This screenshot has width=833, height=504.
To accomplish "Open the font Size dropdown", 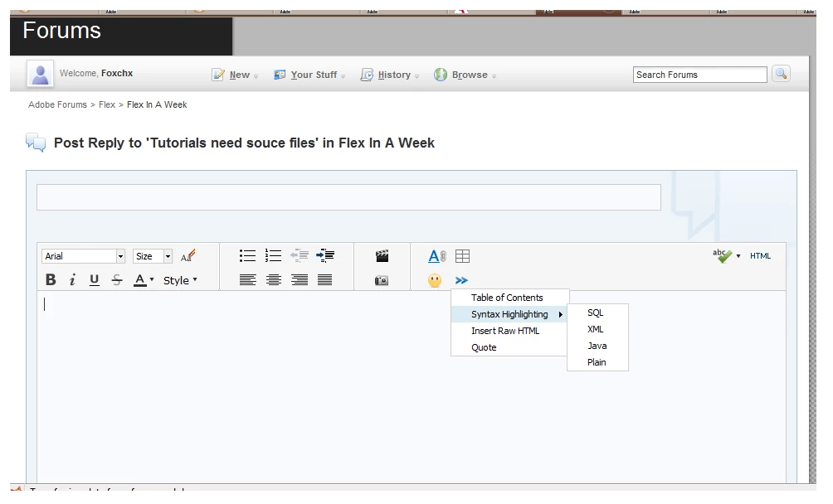I will (153, 256).
